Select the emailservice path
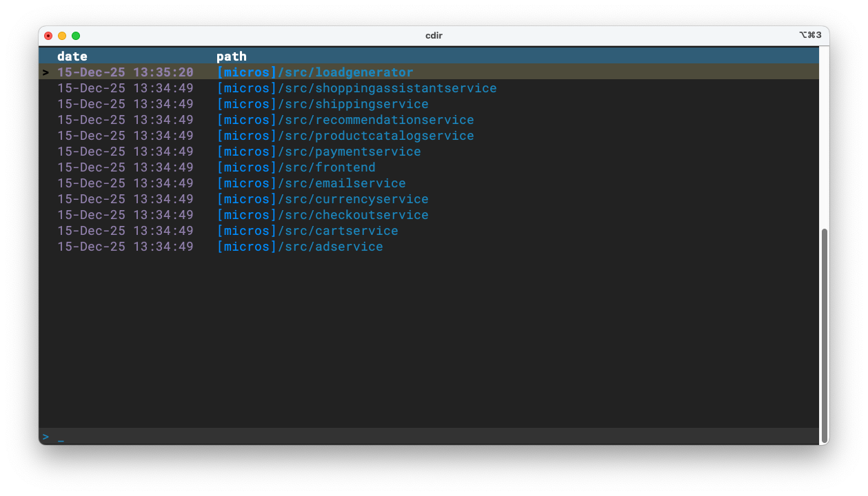 (x=311, y=183)
